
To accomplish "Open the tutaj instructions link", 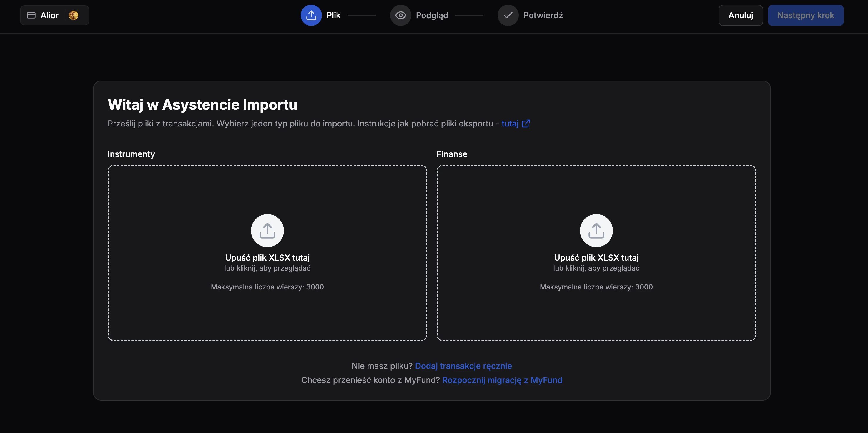I will pos(510,124).
